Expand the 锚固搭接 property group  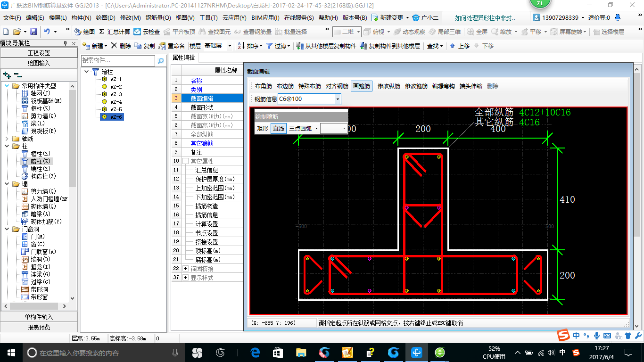coord(185,269)
